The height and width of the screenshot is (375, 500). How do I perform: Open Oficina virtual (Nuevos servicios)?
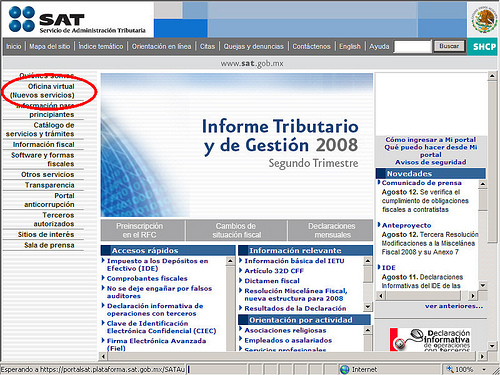tap(42, 91)
